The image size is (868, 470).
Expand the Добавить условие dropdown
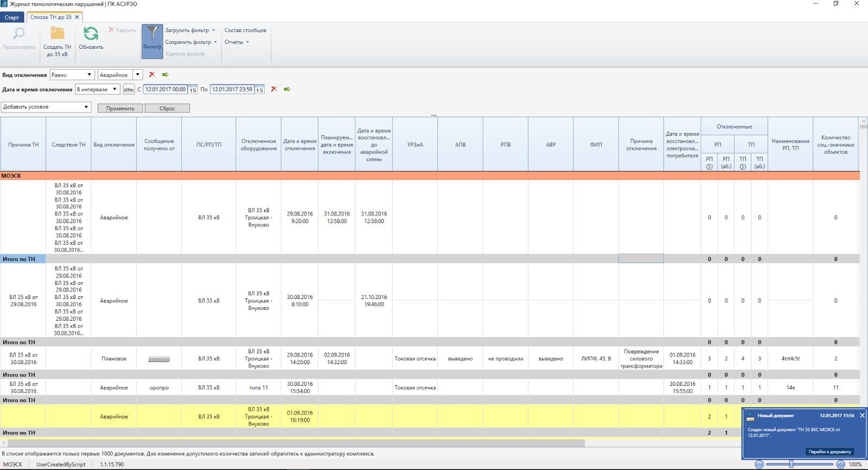[46, 107]
